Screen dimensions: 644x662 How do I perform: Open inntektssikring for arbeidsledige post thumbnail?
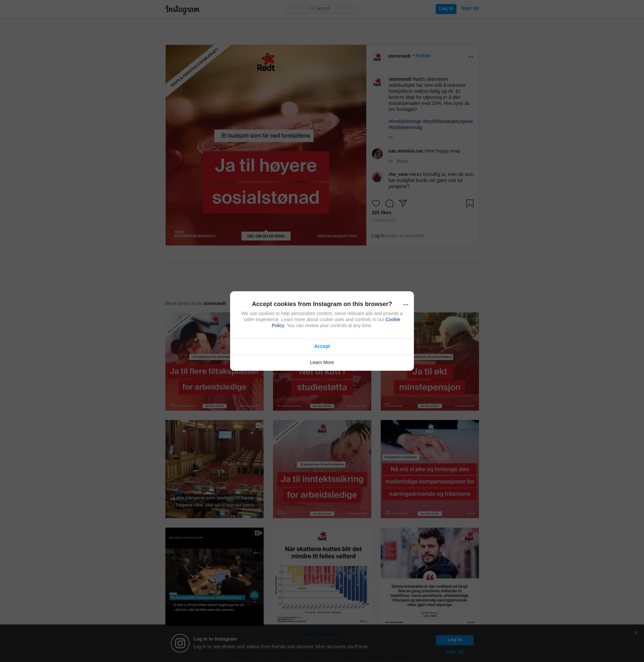coord(322,469)
